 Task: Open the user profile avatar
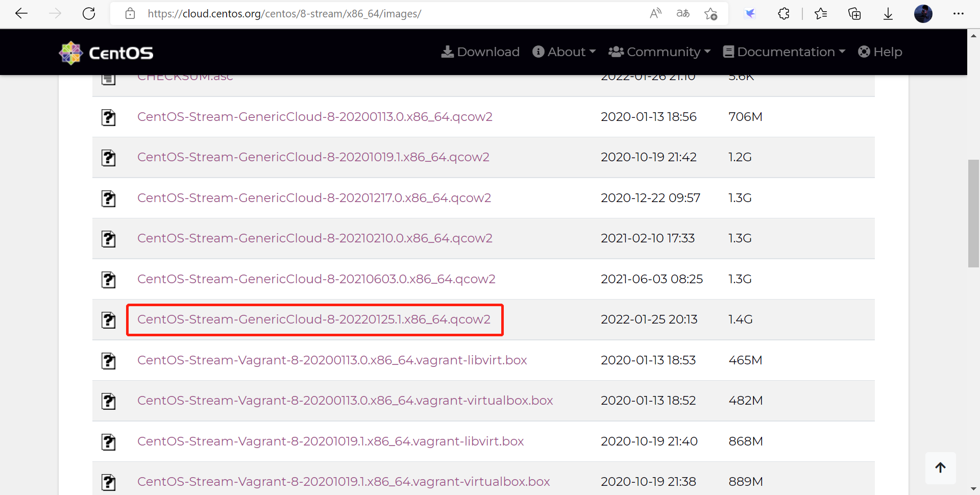tap(923, 14)
